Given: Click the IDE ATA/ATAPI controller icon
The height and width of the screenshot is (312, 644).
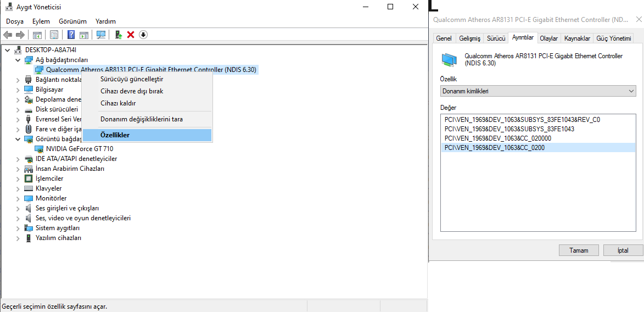Looking at the screenshot, I should coord(29,159).
